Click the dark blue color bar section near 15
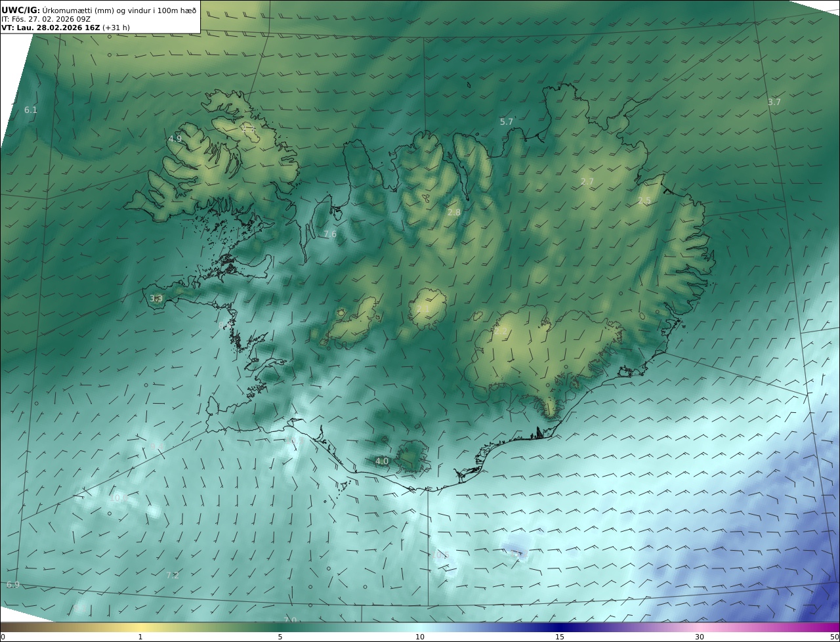This screenshot has height=642, width=840. coord(560,628)
